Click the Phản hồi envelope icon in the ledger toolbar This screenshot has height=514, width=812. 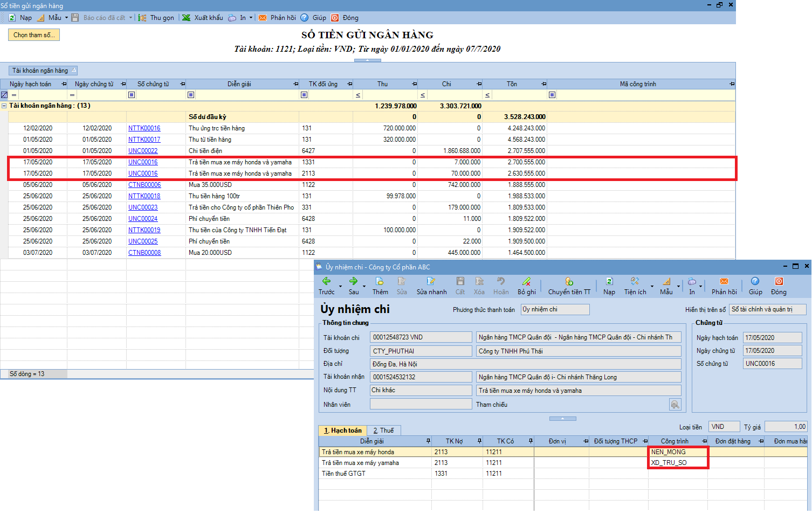click(263, 18)
